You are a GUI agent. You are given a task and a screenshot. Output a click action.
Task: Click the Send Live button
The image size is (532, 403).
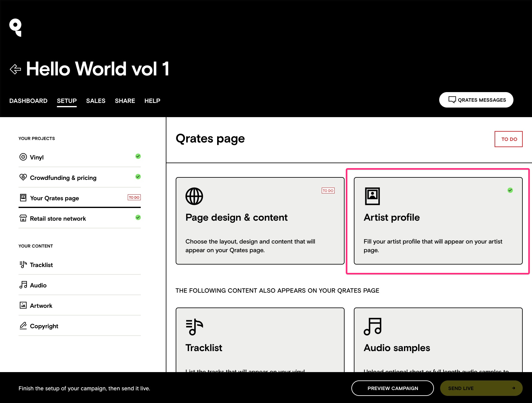click(481, 388)
